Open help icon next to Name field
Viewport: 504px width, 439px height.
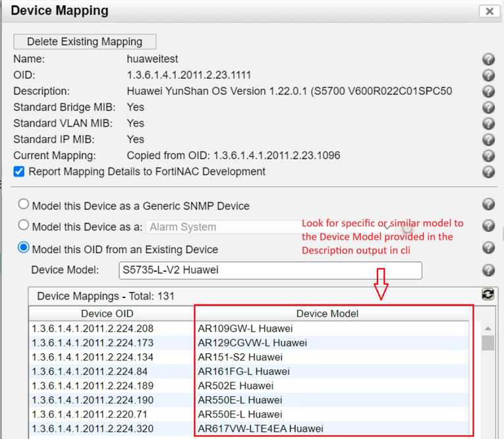(488, 59)
